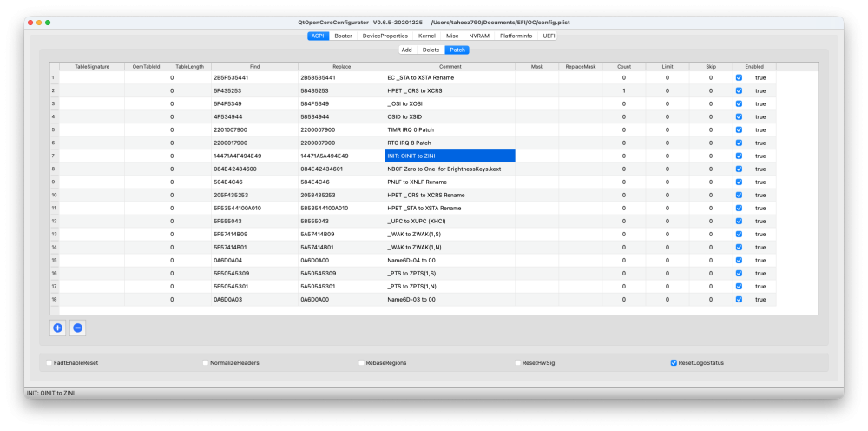
Task: Select the highlighted INIT: OINIT to ZINI cell
Action: 450,156
